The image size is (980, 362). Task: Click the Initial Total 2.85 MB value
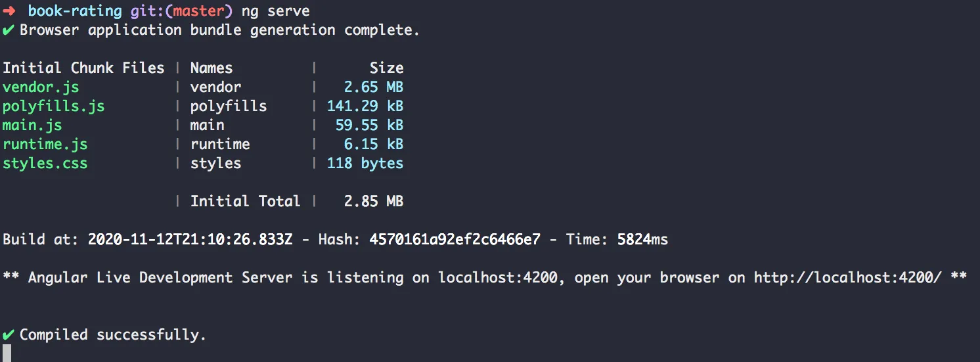[x=373, y=201]
